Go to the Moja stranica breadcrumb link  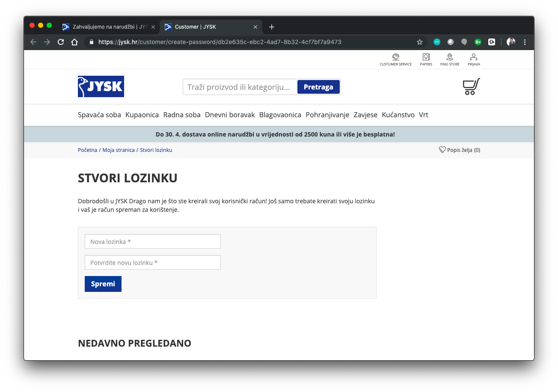pyautogui.click(x=119, y=150)
